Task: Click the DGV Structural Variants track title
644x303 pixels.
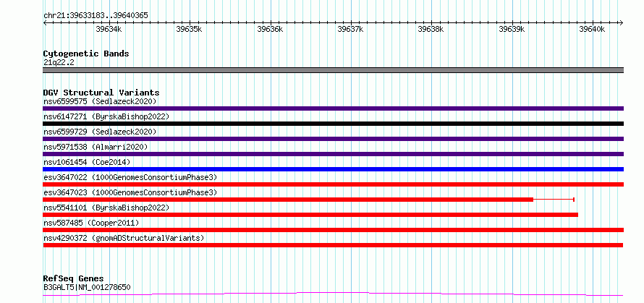Action: tap(101, 93)
